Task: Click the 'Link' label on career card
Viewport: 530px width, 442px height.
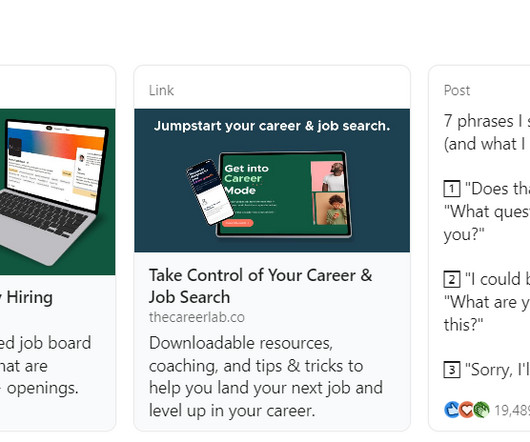Action: 161,90
